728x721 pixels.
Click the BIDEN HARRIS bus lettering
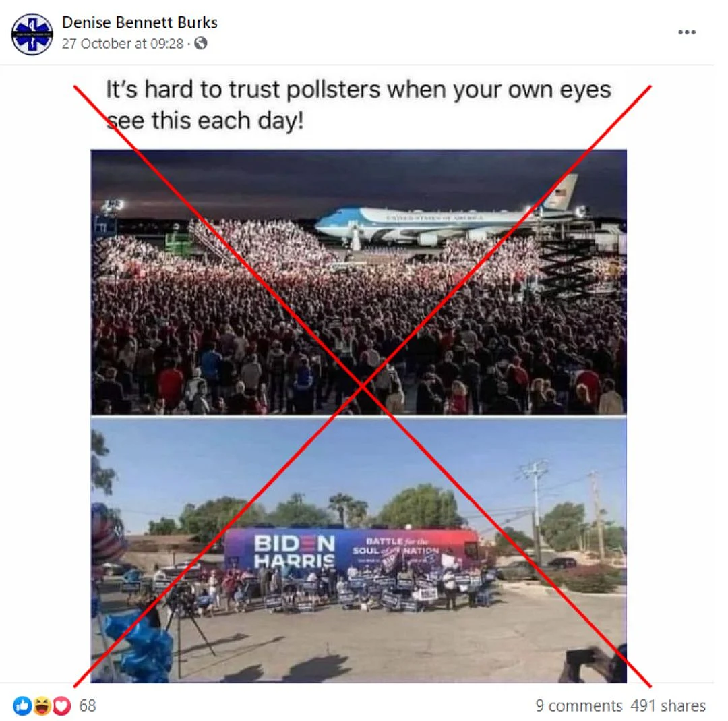(295, 551)
